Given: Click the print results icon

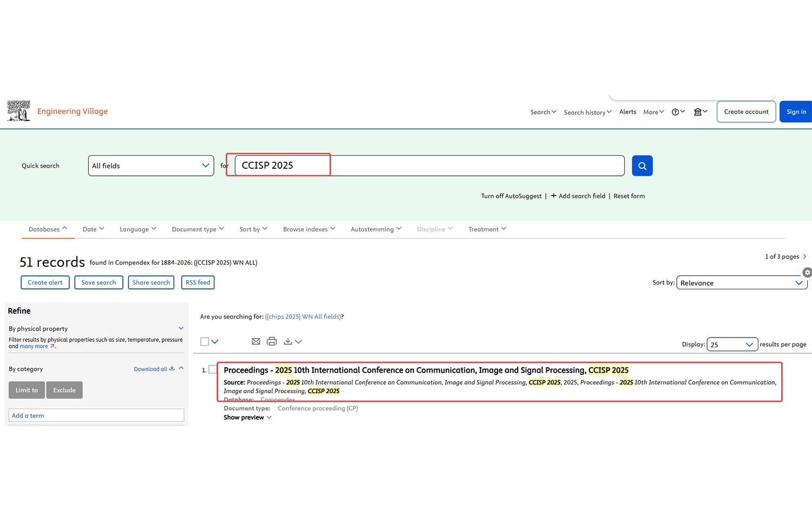Looking at the screenshot, I should (272, 341).
